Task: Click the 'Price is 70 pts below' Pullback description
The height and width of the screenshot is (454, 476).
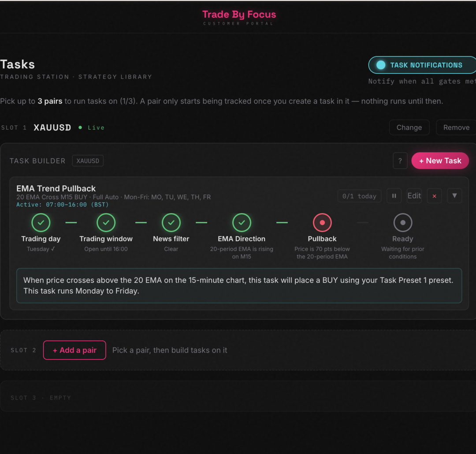Action: point(322,252)
